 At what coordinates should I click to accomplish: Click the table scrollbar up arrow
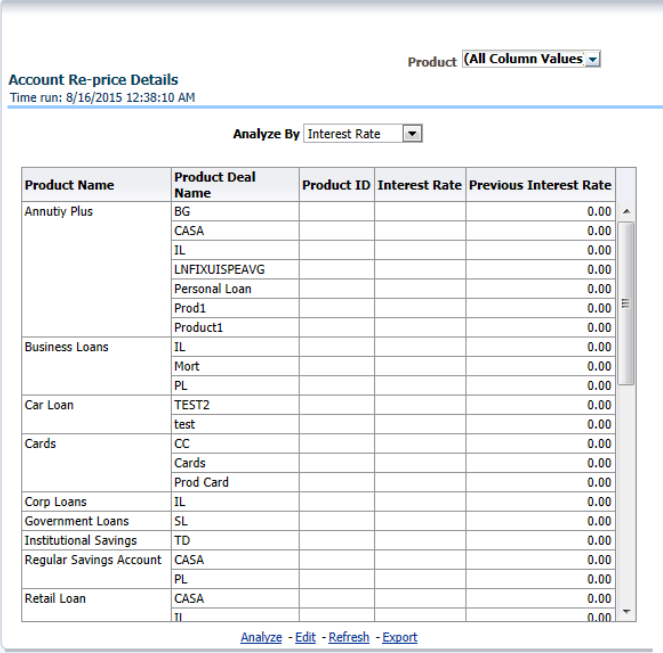[627, 211]
